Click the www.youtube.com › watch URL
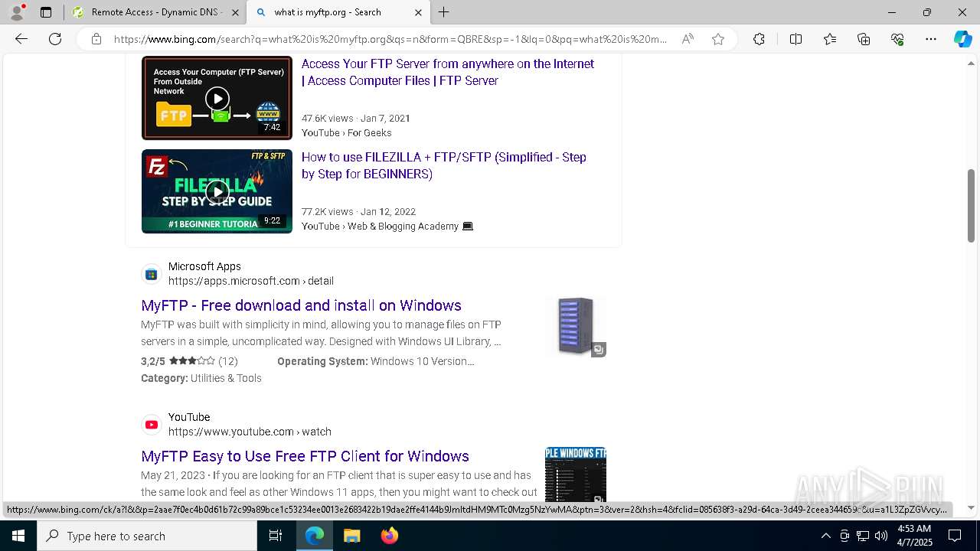The height and width of the screenshot is (551, 980). [x=250, y=432]
